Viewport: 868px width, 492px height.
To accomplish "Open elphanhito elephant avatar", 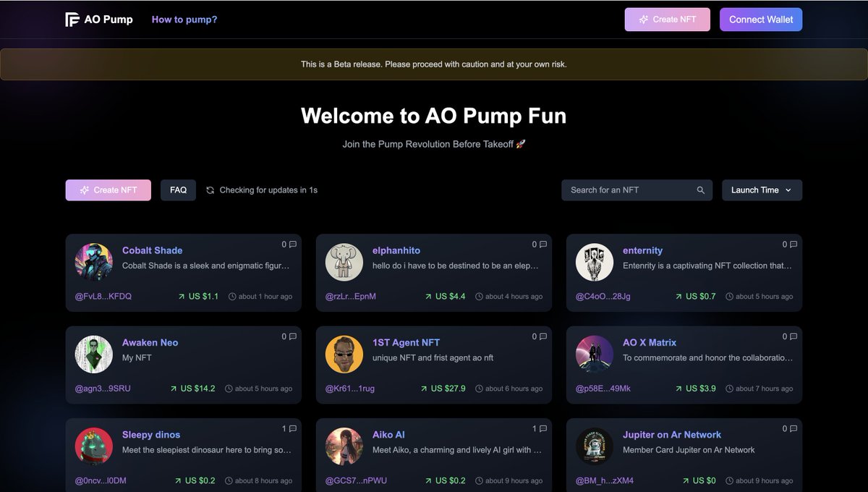I will 344,262.
